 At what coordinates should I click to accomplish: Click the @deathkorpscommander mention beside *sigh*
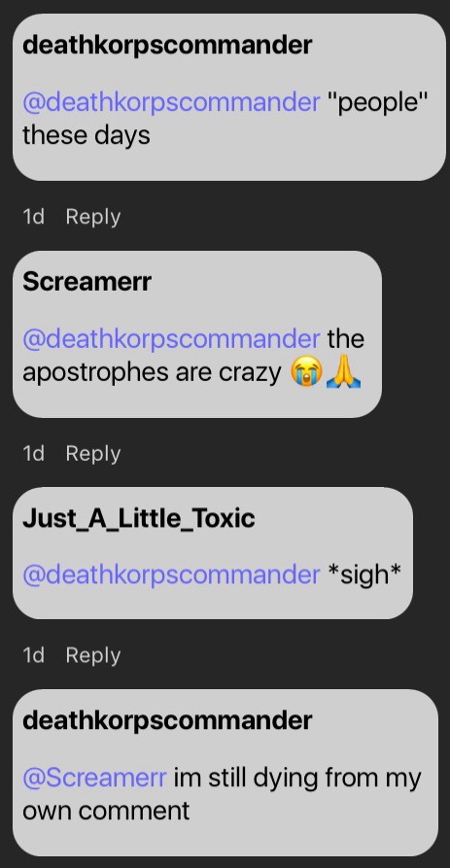coord(171,575)
